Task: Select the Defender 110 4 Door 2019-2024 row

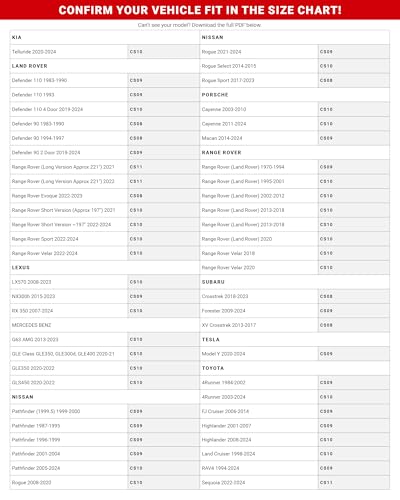Action: click(x=105, y=109)
